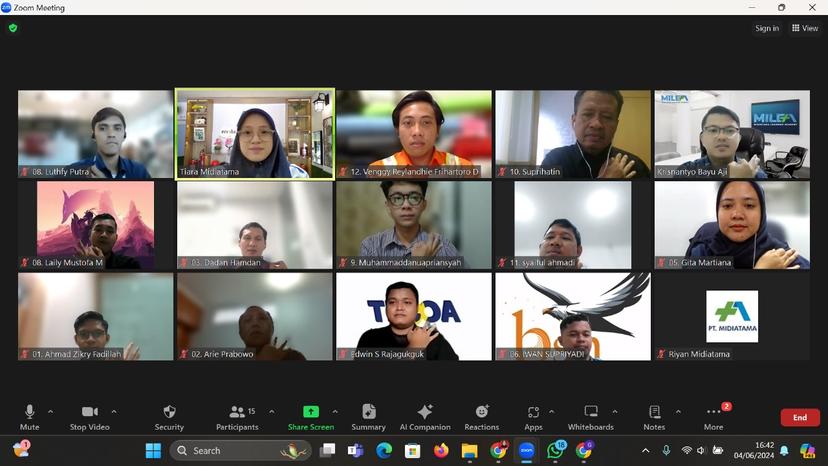Viewport: 828px width, 466px height.
Task: Open Zoom Apps
Action: 533,417
